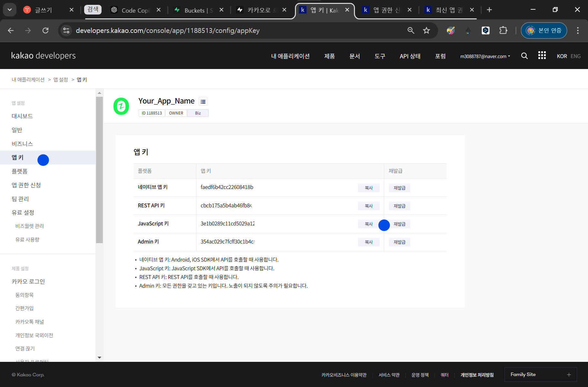Copy the Admin 키 value
Image resolution: width=588 pixels, height=387 pixels.
[368, 242]
